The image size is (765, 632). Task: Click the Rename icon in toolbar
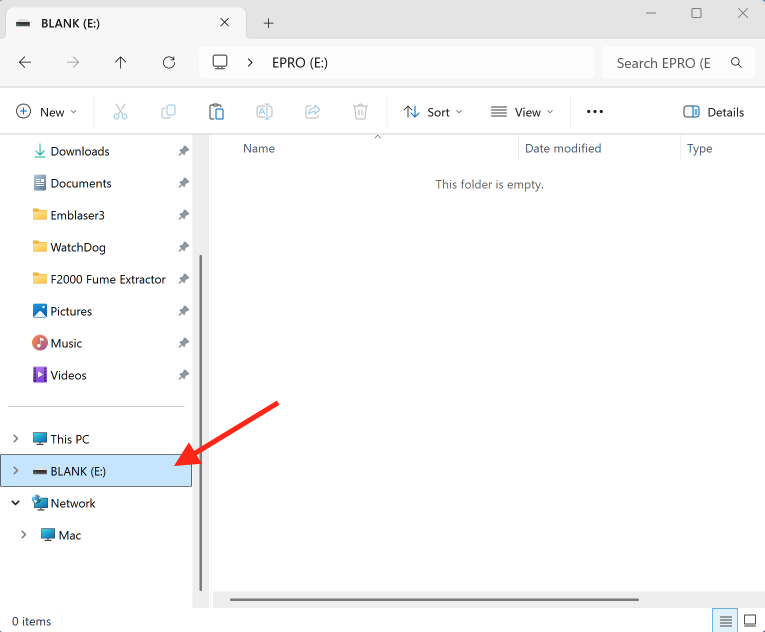tap(264, 112)
